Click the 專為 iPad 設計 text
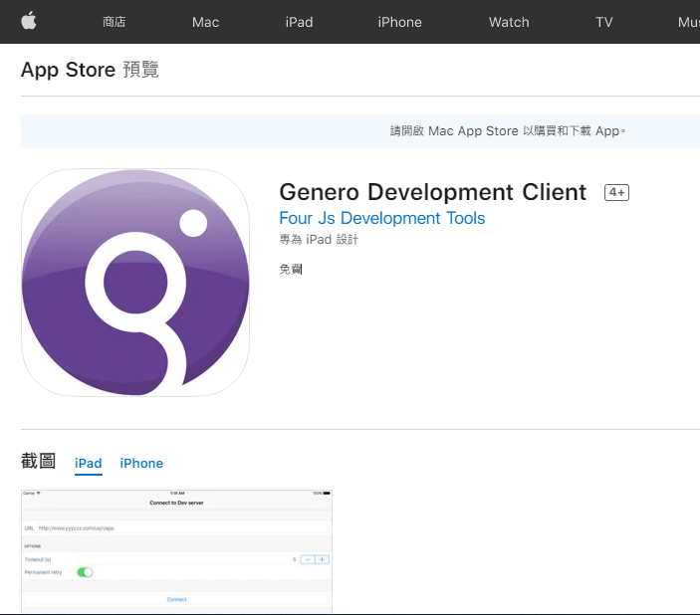700x615 pixels. (x=319, y=240)
